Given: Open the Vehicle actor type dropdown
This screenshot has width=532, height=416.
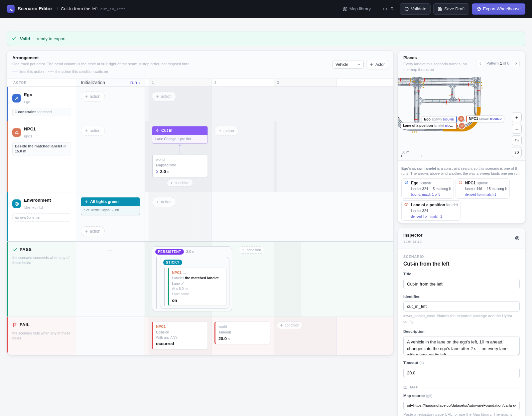Looking at the screenshot, I should coord(348,65).
